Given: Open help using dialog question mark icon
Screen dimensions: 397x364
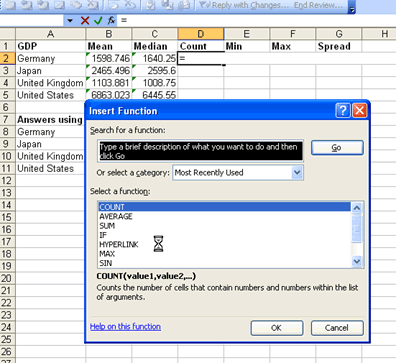Looking at the screenshot, I should 343,110.
